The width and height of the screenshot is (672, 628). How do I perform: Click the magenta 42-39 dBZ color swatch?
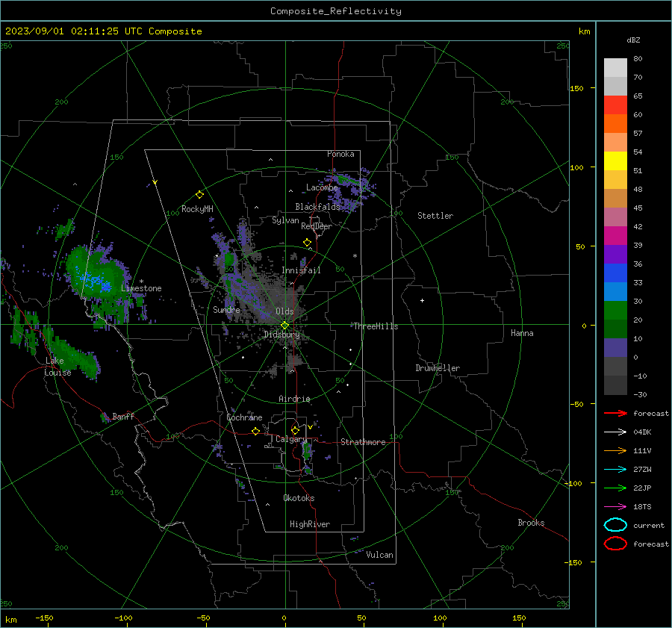pos(615,235)
